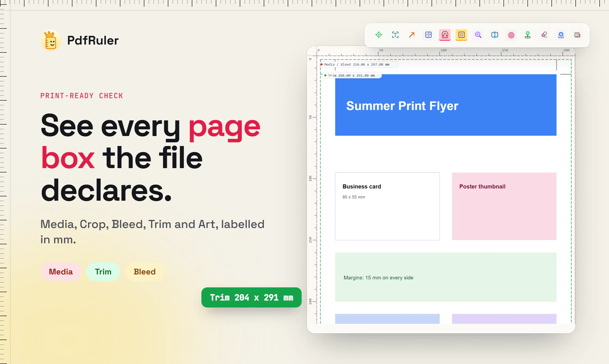Image resolution: width=609 pixels, height=364 pixels.
Task: Click the 100 mark on horizontal ruler
Action: (x=443, y=50)
